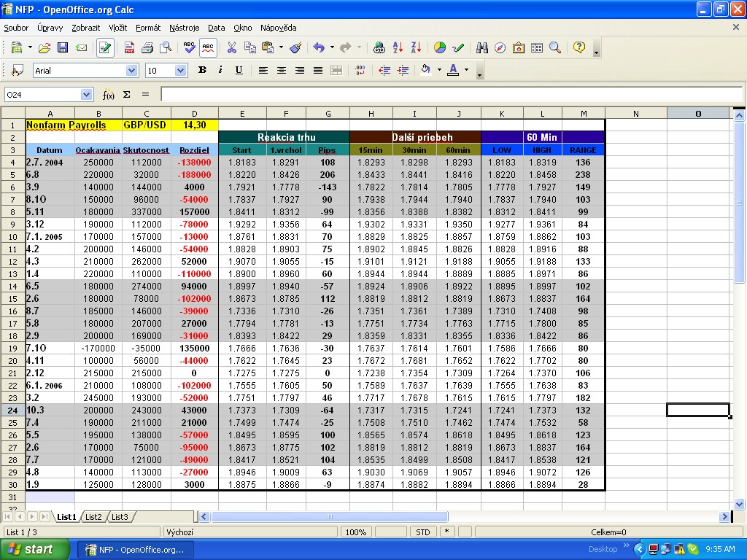Open the Formát menu
The width and height of the screenshot is (747, 560).
click(148, 28)
